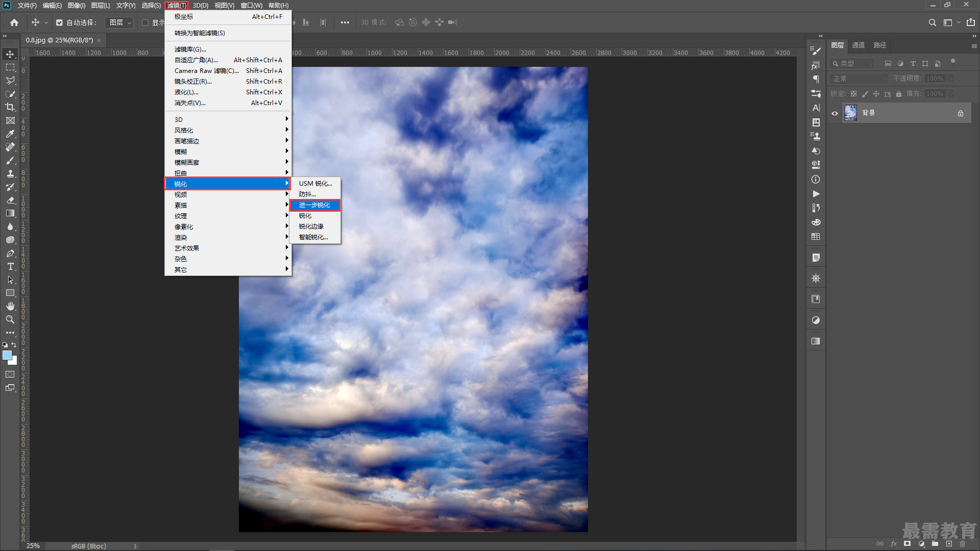
Task: Select the Zoom tool
Action: coord(10,319)
